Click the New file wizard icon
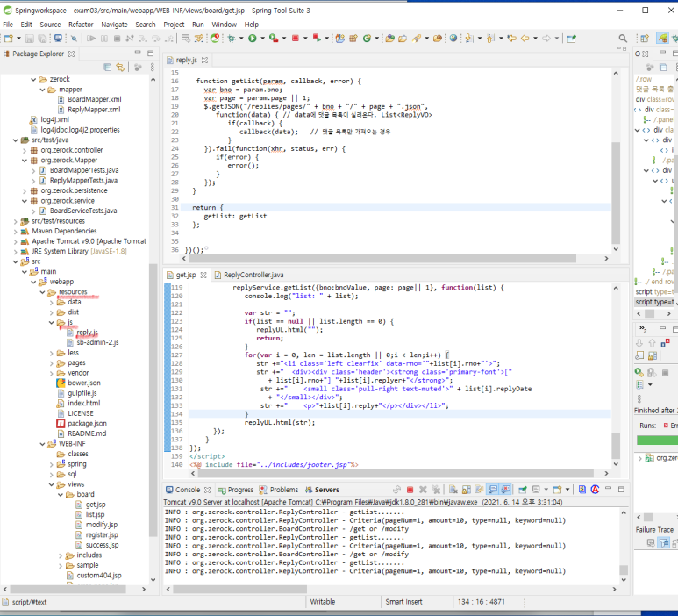678x616 pixels. [8, 39]
